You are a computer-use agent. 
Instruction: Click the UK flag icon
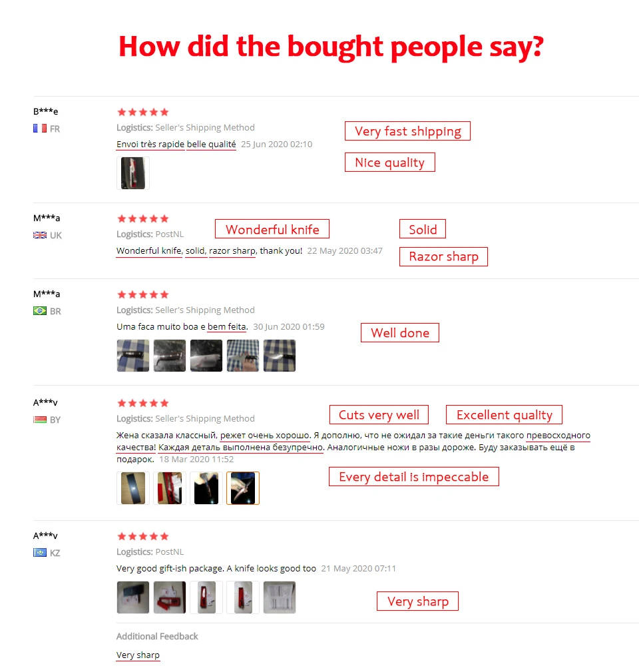tap(39, 235)
